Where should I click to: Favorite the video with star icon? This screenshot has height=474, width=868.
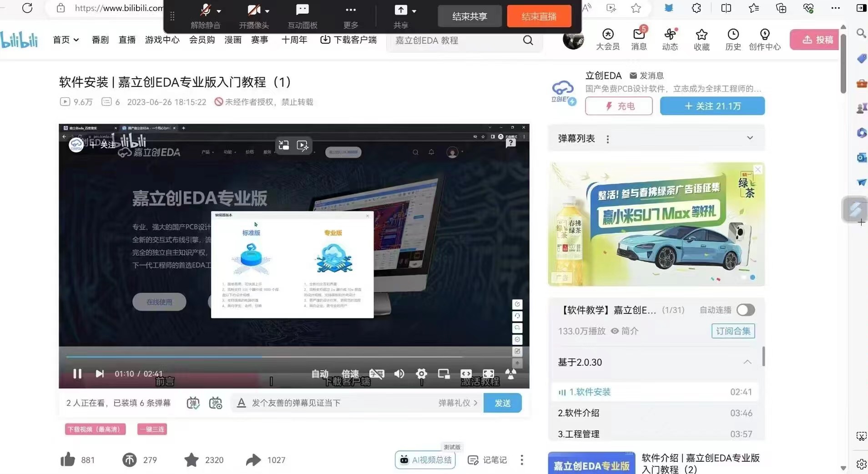[x=192, y=460]
